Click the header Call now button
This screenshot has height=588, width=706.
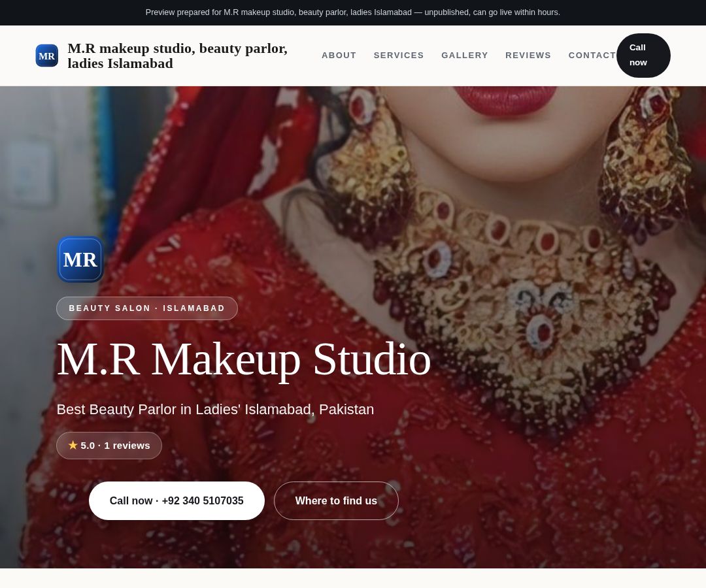tap(643, 56)
